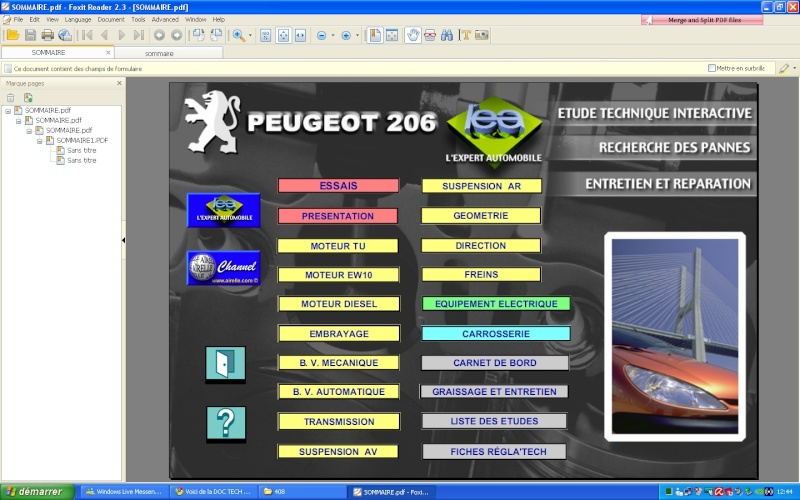Click the next view round button
The width and height of the screenshot is (800, 500).
(x=177, y=35)
